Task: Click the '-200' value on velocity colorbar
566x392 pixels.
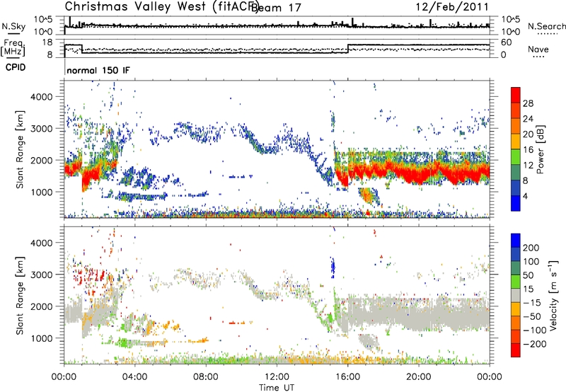Action: tap(535, 344)
